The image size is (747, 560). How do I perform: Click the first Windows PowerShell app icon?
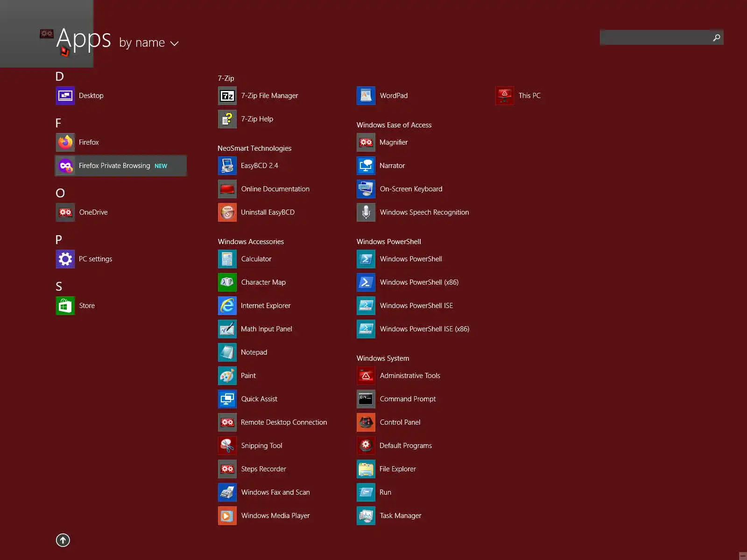[x=366, y=259]
